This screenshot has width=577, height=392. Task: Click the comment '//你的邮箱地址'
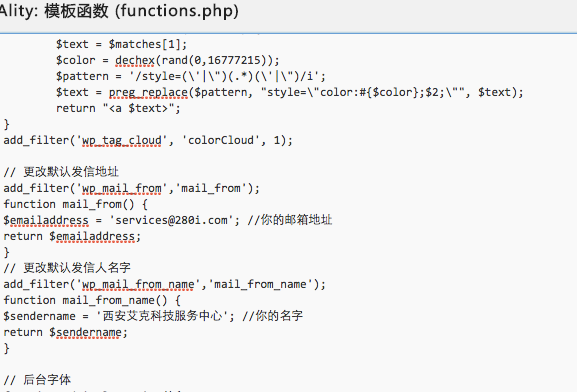coord(290,220)
